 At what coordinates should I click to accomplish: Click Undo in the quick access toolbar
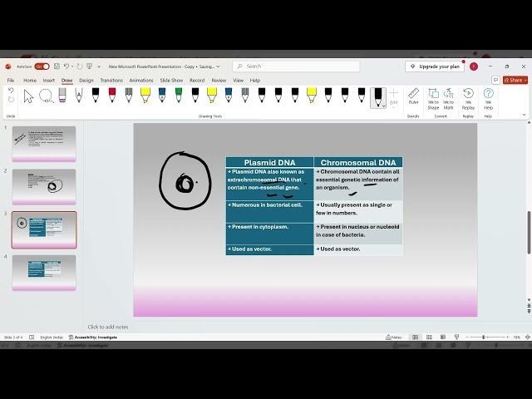(x=66, y=66)
